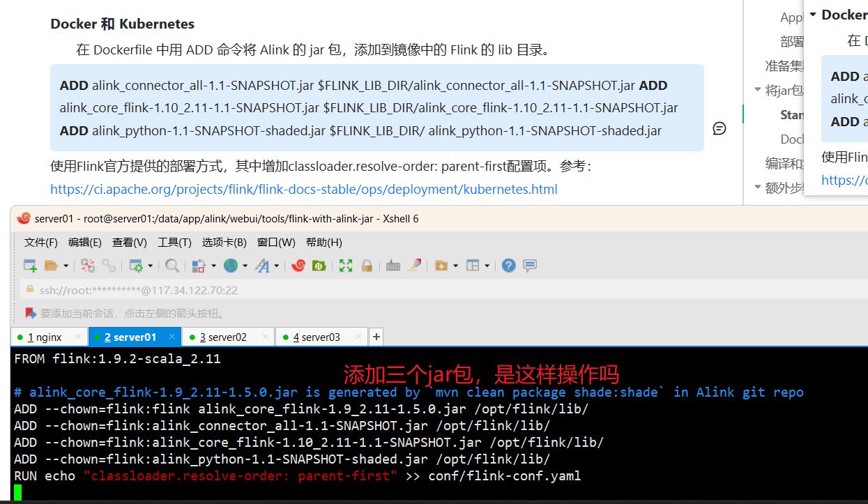Click the chat bubble feedback icon
868x504 pixels.
tap(530, 266)
